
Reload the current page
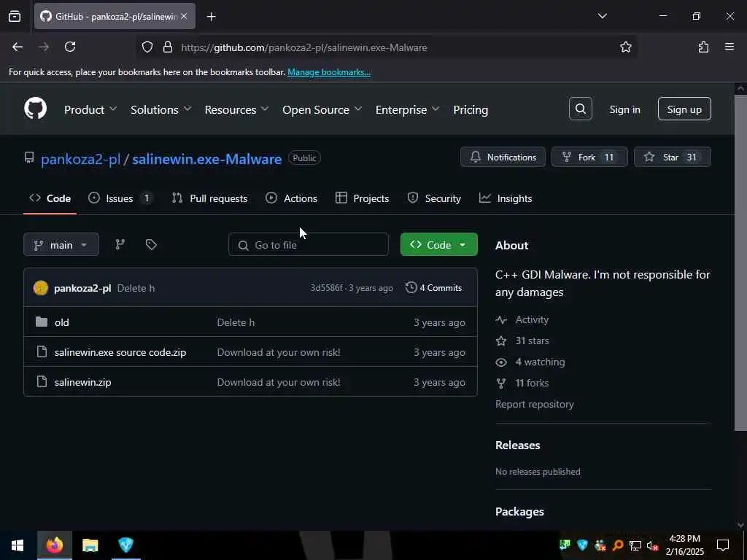pos(70,47)
